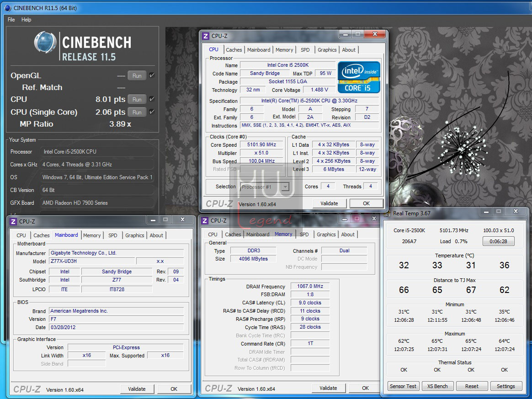Switch to Graphics tab in top CPU-Z window
The height and width of the screenshot is (399, 532).
click(327, 50)
